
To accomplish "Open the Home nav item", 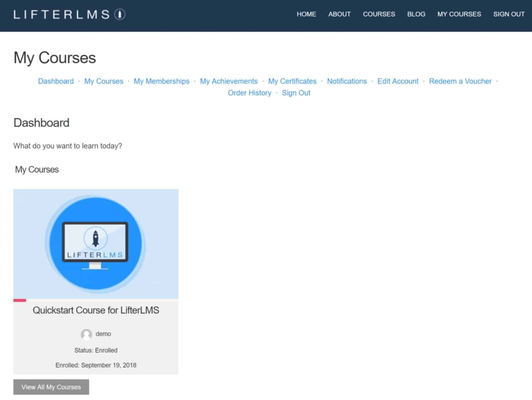I will 306,14.
